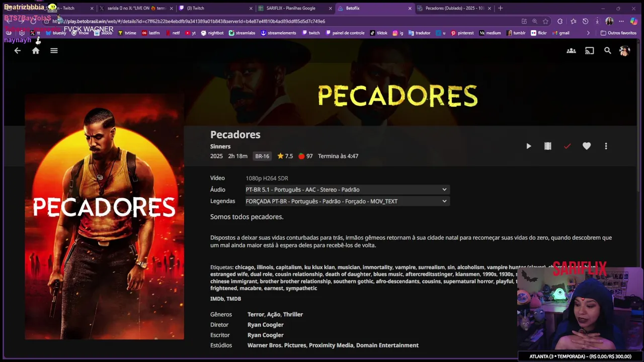Open the favorites list icon
Viewport: 644px width, 362px height.
coord(573,21)
